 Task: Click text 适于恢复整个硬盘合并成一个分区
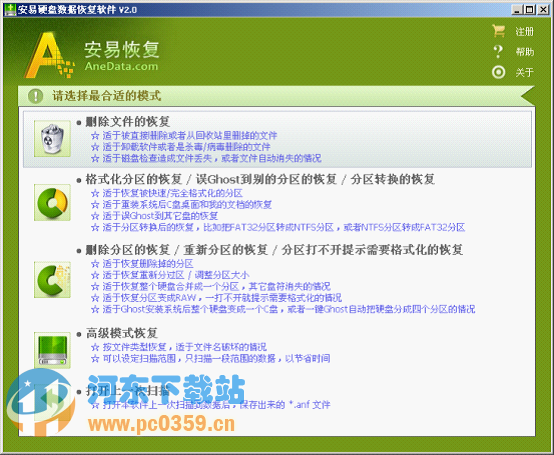(x=171, y=286)
